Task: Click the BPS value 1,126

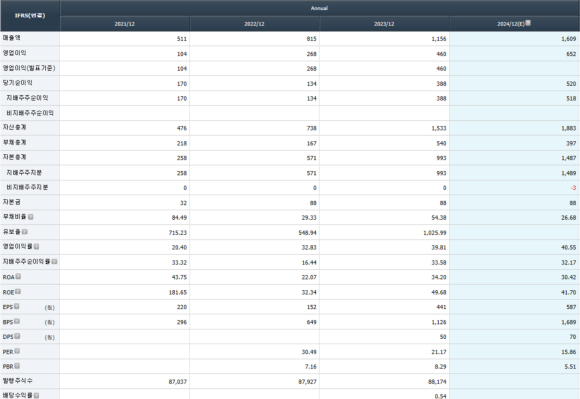Action: point(439,322)
